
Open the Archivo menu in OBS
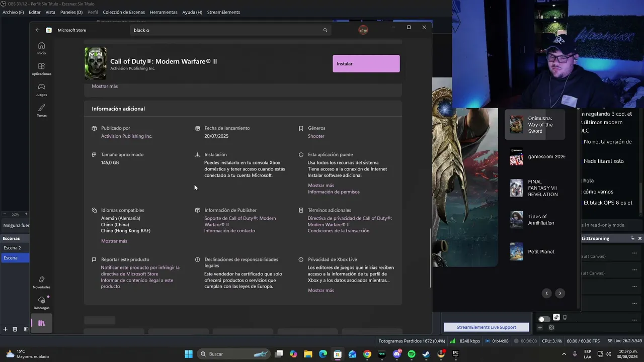click(x=13, y=12)
